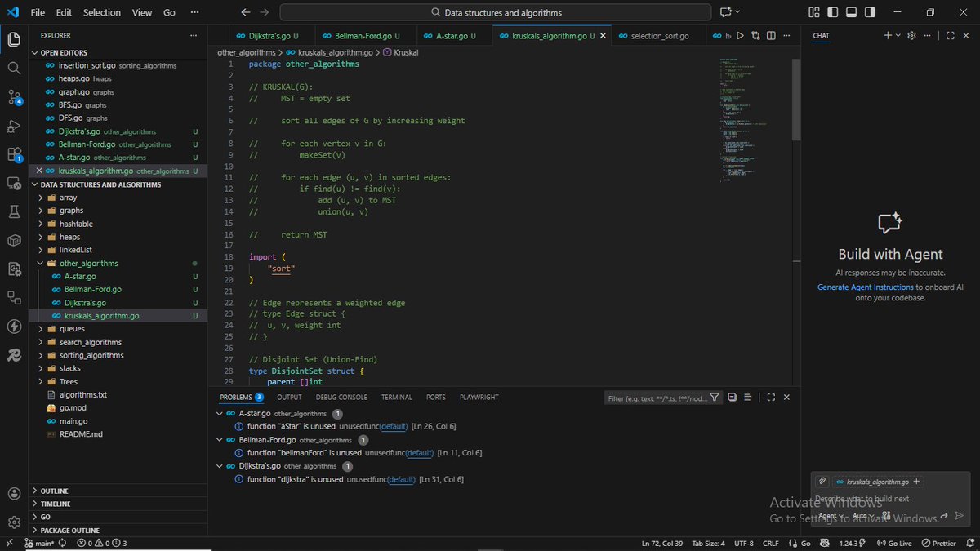Open Chat settings gear icon
Viewport: 980px width, 551px height.
[912, 36]
